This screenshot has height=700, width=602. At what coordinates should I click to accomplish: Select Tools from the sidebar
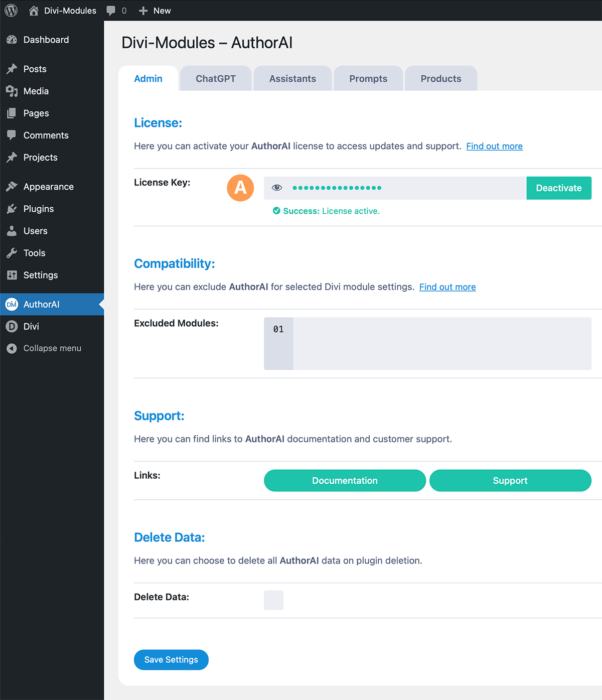tap(52, 253)
